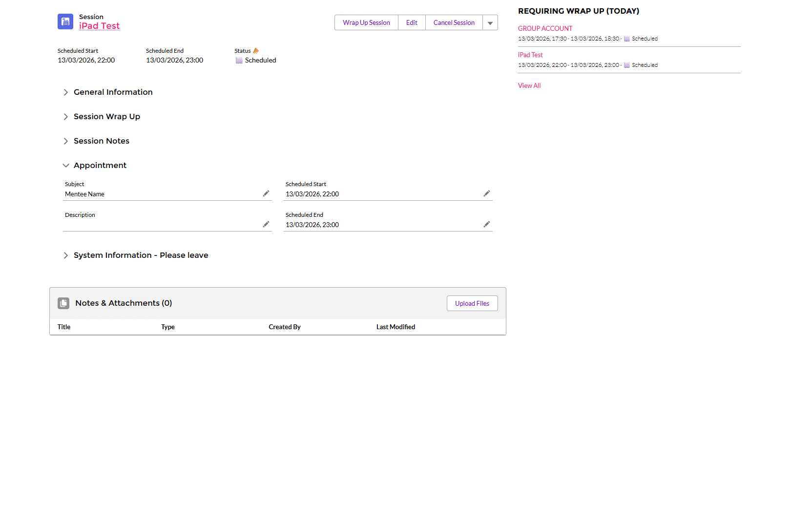This screenshot has height=526, width=812.
Task: Edit the Subject field pencil icon
Action: 266,194
